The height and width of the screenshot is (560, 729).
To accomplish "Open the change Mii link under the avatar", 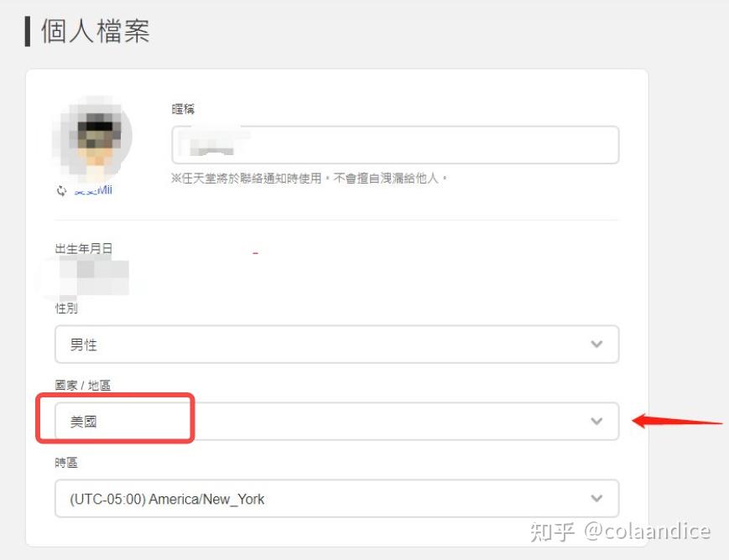I will 93,190.
